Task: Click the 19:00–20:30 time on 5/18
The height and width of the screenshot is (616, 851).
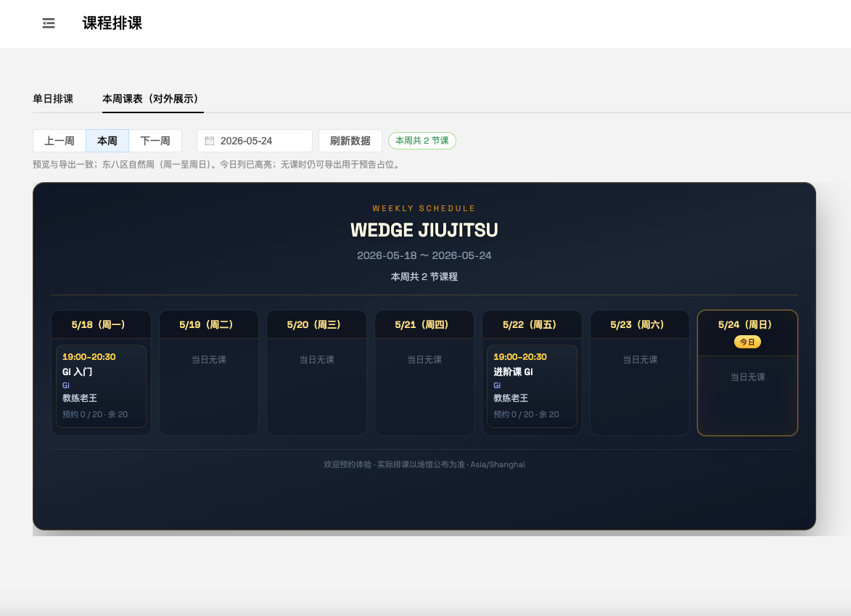Action: pyautogui.click(x=89, y=357)
